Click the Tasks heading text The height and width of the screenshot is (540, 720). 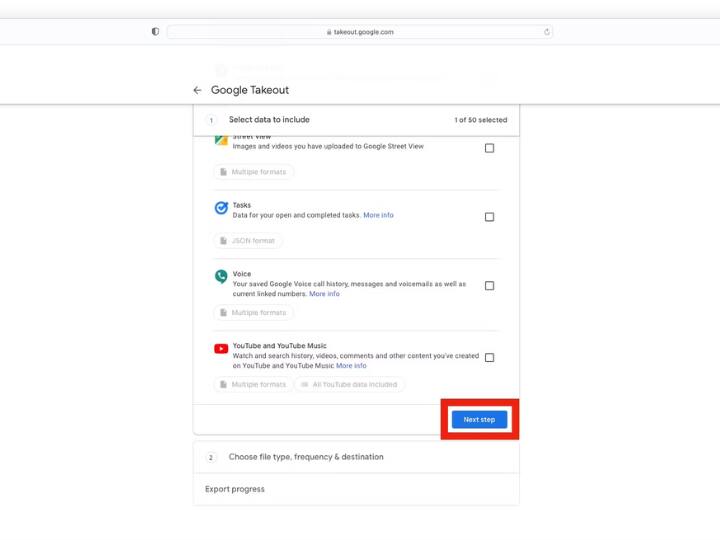(x=242, y=205)
